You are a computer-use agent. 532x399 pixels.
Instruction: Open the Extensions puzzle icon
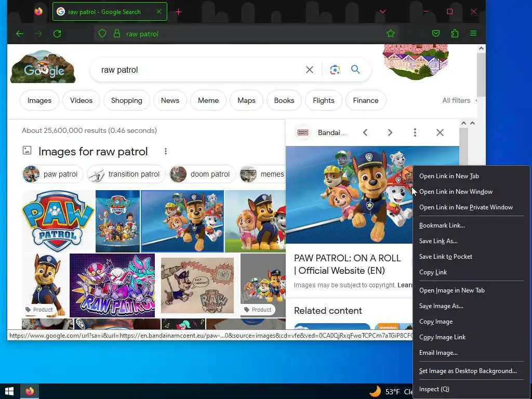coord(455,34)
